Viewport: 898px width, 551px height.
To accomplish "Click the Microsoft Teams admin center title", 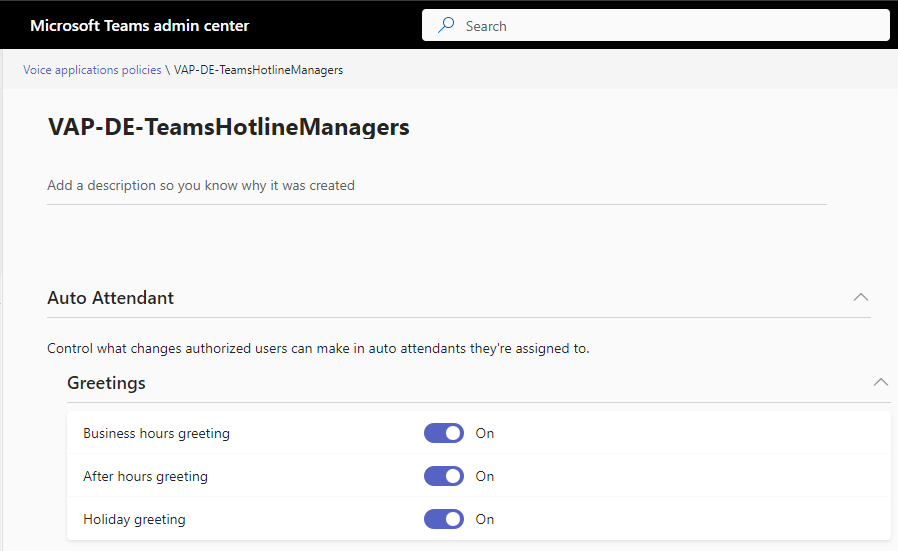I will [140, 25].
